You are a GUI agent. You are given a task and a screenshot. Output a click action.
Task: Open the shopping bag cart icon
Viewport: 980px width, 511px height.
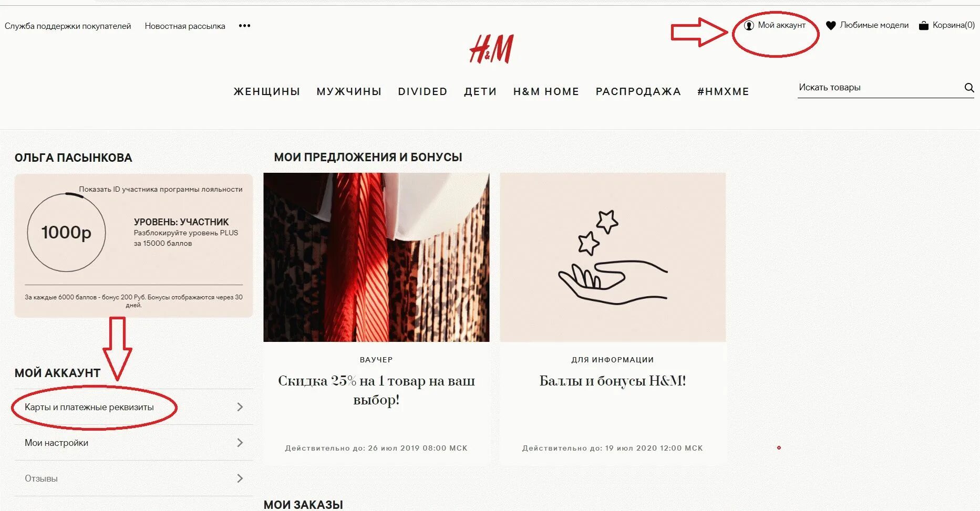coord(923,25)
